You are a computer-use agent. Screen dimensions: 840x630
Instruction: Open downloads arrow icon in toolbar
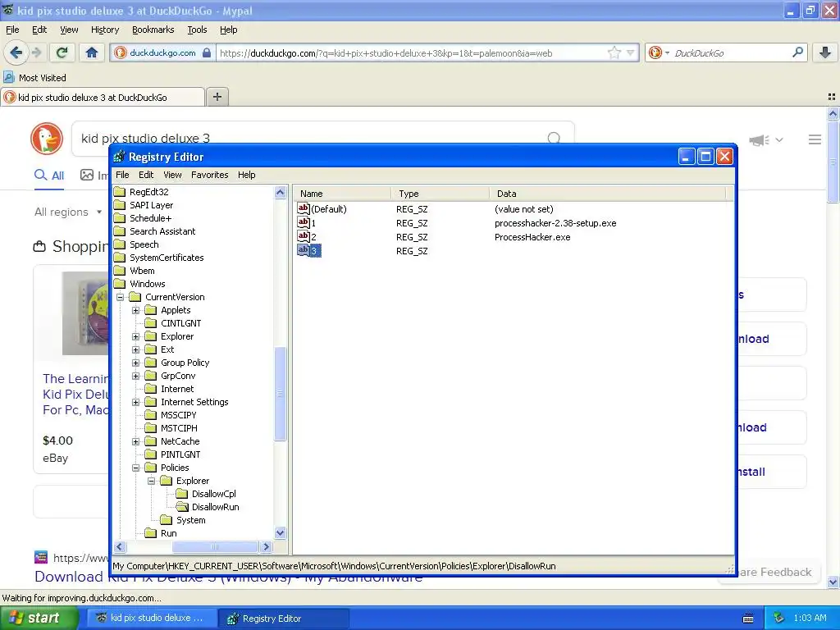[x=825, y=52]
